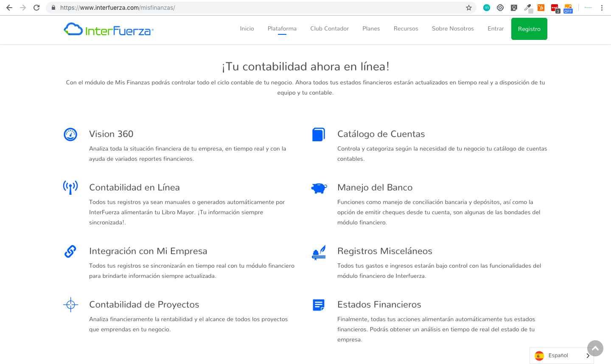Click the Estados Financieros heading
611x364 pixels.
click(x=379, y=305)
